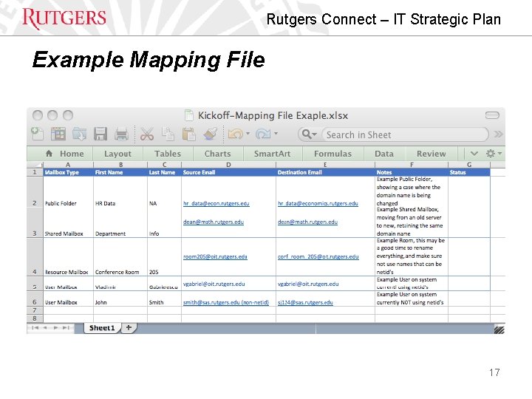Open the templates gallery icon

(58, 134)
